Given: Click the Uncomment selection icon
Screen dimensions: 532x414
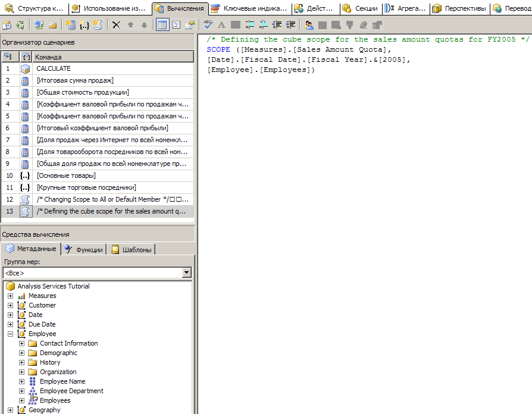Looking at the screenshot, I should point(263,24).
